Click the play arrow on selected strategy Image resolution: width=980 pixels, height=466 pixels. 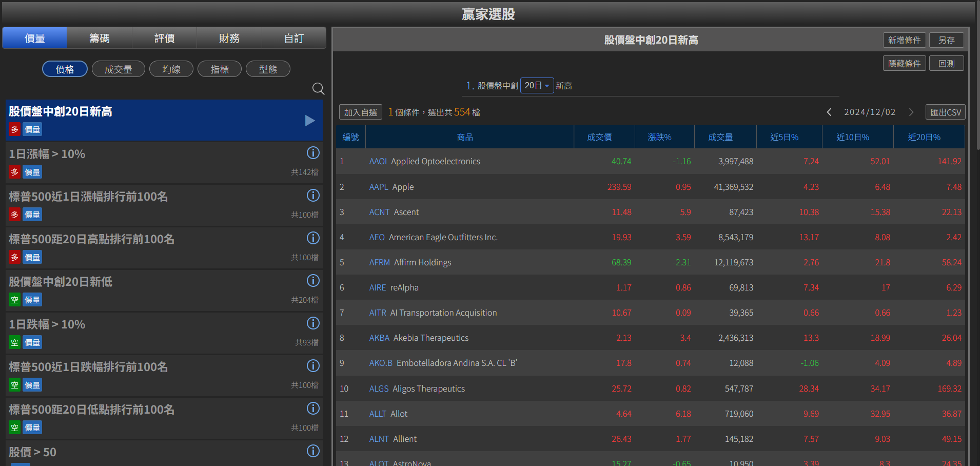point(309,121)
